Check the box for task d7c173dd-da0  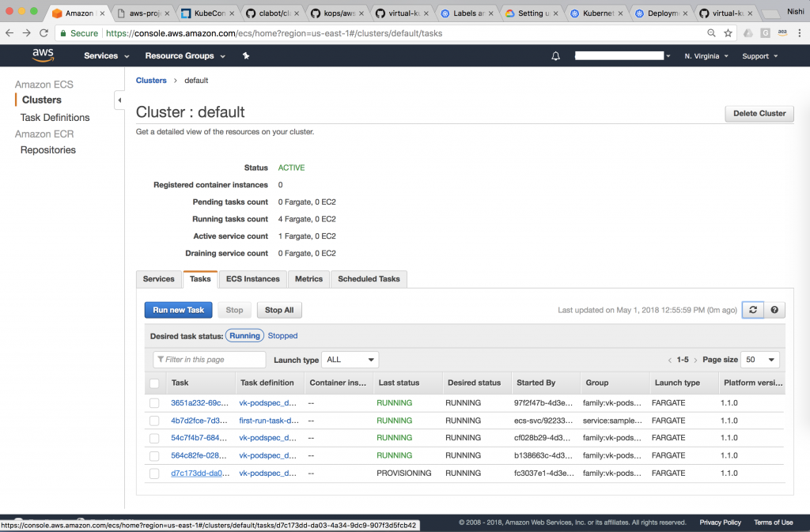[154, 474]
